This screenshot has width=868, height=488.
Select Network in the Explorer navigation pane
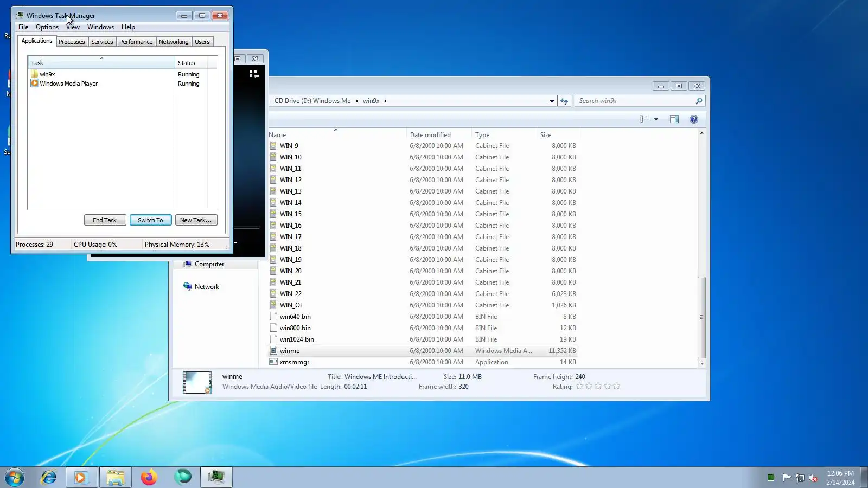207,287
